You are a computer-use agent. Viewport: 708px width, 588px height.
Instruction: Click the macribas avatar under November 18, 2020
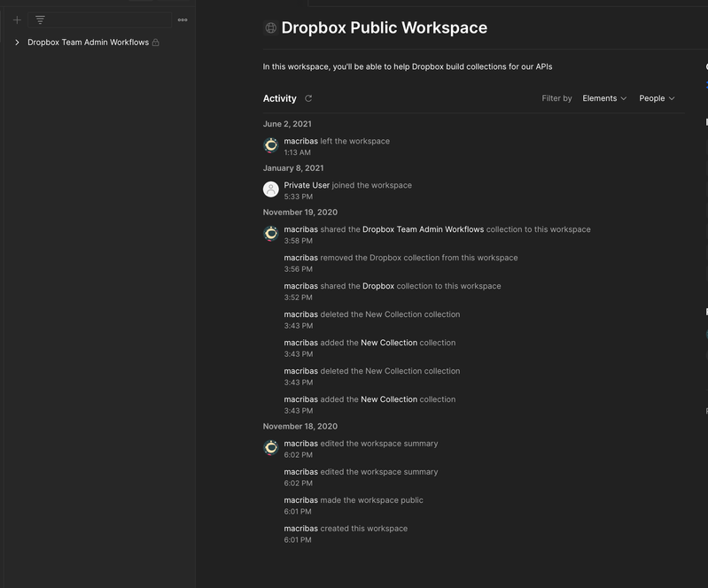[271, 448]
